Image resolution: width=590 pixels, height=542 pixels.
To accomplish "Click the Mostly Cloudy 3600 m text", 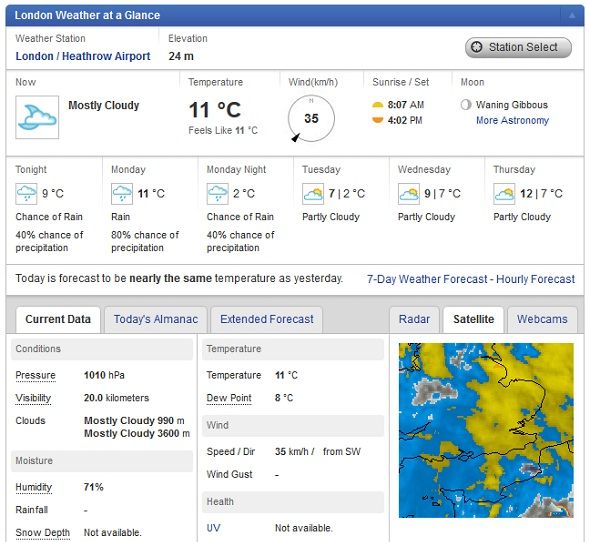I will [137, 434].
